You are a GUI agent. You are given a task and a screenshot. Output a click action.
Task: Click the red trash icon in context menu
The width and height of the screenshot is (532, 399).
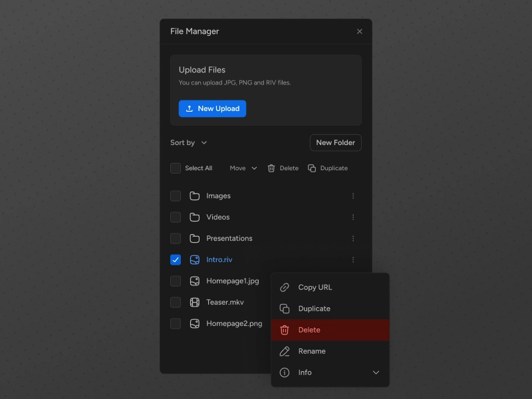(x=285, y=330)
